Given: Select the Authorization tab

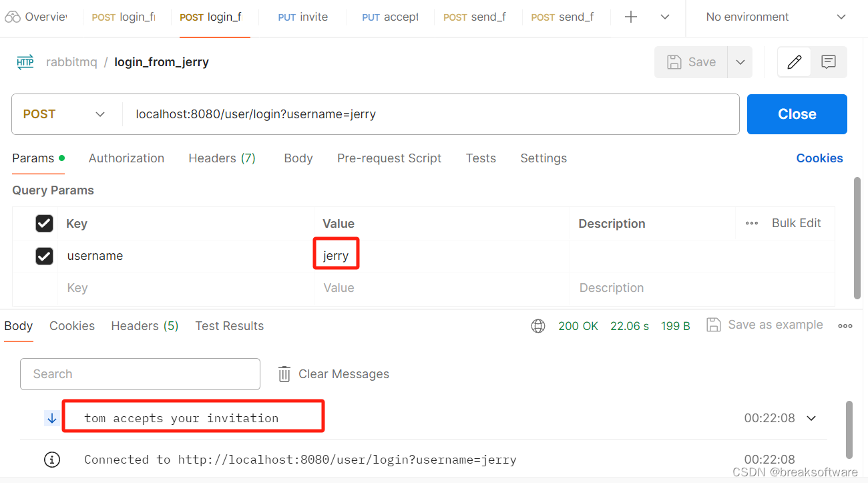Looking at the screenshot, I should (x=126, y=158).
